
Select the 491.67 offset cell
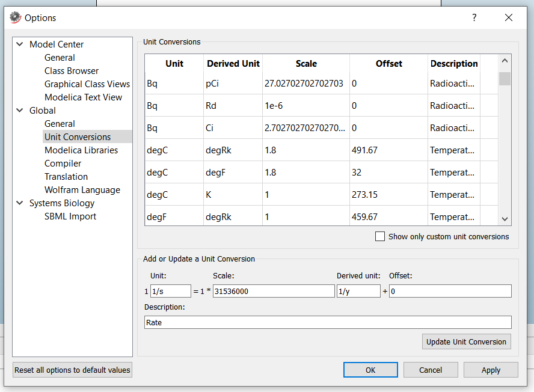point(388,150)
